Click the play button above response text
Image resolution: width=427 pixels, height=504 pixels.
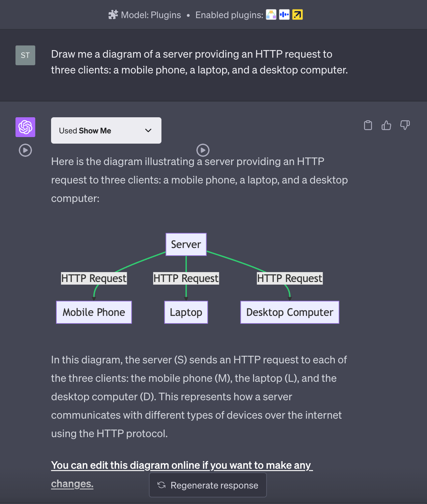pyautogui.click(x=203, y=150)
